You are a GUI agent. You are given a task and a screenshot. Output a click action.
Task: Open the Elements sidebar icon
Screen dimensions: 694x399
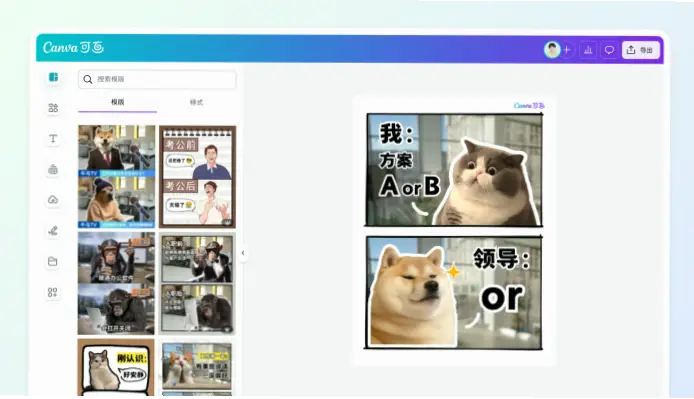pyautogui.click(x=53, y=108)
